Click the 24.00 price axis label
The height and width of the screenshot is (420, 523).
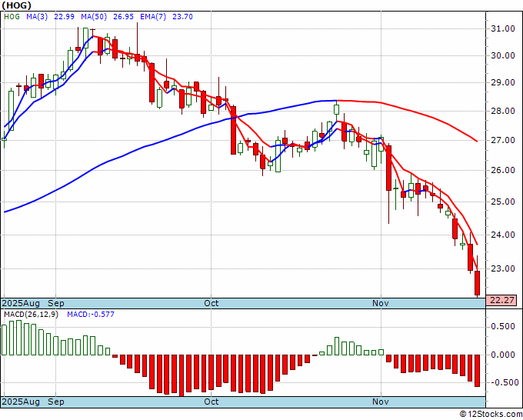point(503,235)
